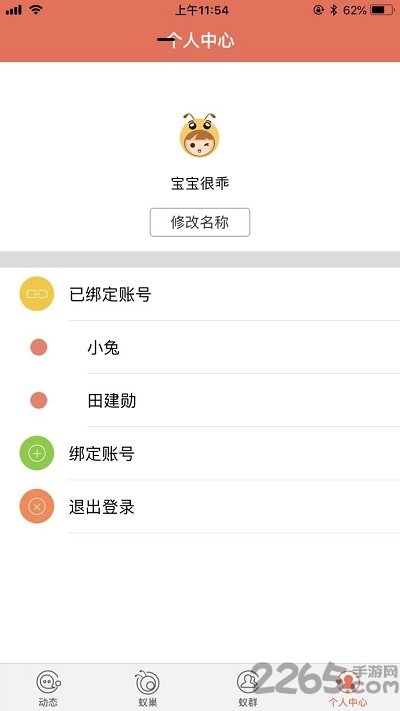Tap the yellow linked-accounts chain icon
The image size is (400, 711).
[x=37, y=294]
